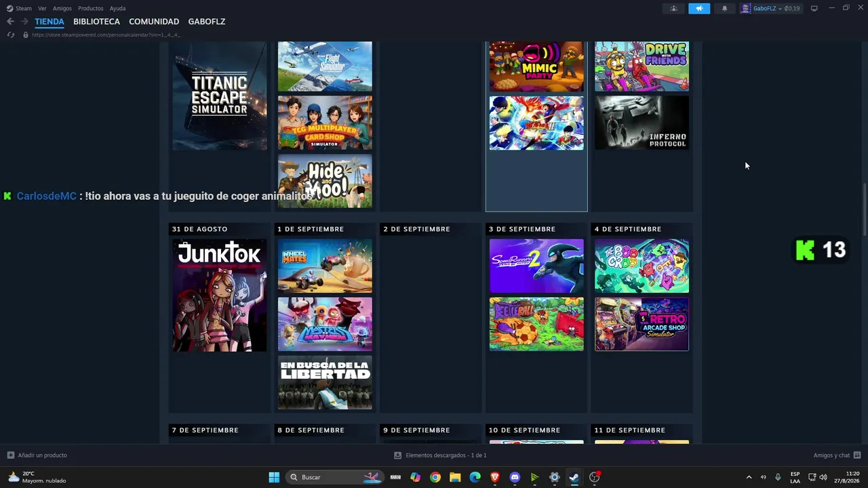Open the weather widget in taskbar
The width and height of the screenshot is (868, 488).
tap(38, 477)
